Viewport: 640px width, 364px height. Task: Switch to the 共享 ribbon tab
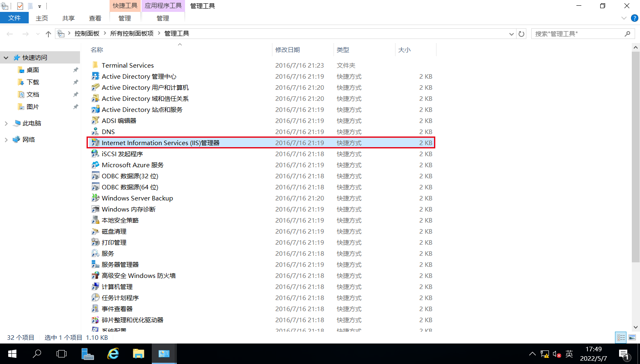[x=69, y=18]
